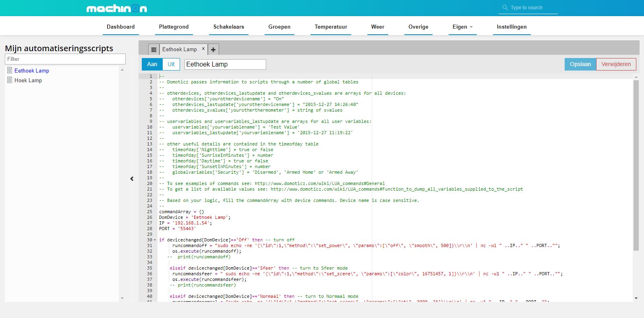This screenshot has height=318, width=644.
Task: Click line 20 domoticz wiki URL comment
Action: click(x=320, y=183)
